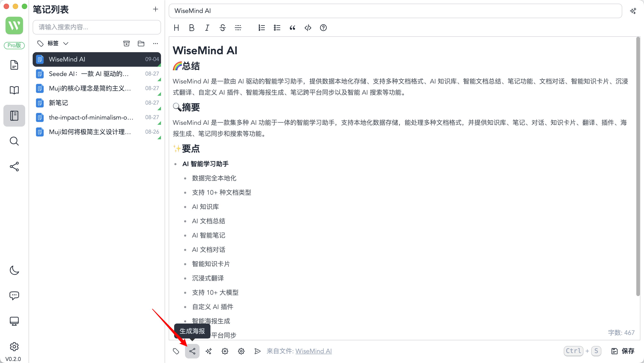Open the book reading icon in sidebar

14,90
